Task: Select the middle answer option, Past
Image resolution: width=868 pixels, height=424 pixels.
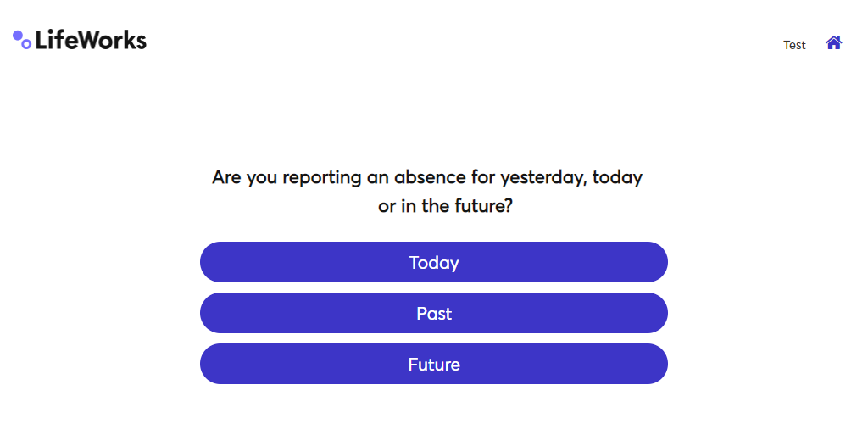Action: [434, 313]
